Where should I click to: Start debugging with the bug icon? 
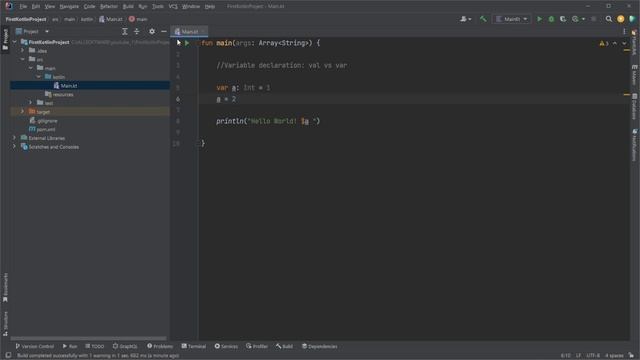[x=551, y=19]
